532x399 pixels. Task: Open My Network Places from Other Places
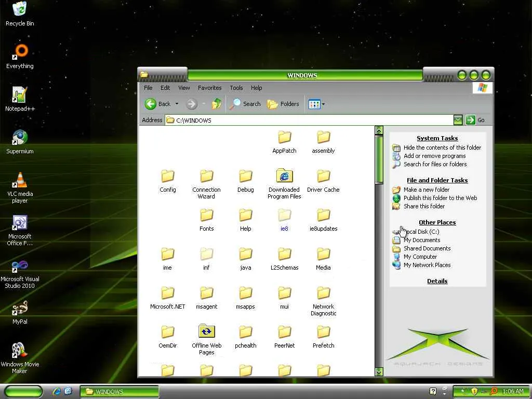pos(427,265)
